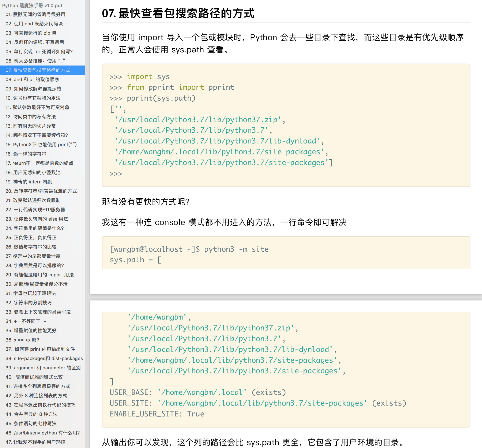
Task: Jump to chapter 05 for infinite loop
Action: 39,51
